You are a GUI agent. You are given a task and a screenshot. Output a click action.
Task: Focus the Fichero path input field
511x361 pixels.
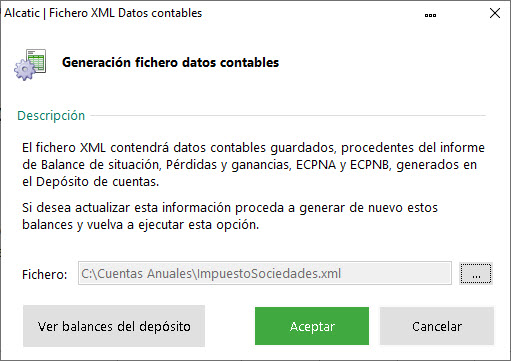pos(265,273)
